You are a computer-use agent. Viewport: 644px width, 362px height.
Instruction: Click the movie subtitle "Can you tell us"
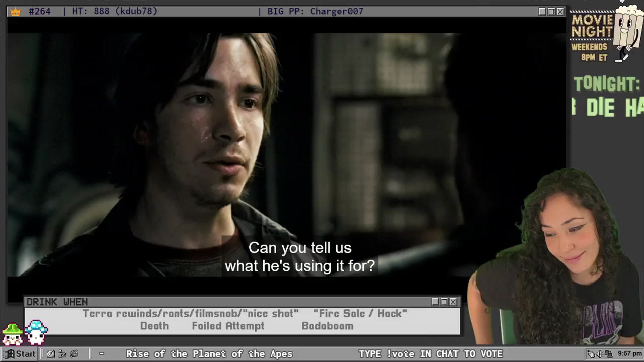(300, 248)
